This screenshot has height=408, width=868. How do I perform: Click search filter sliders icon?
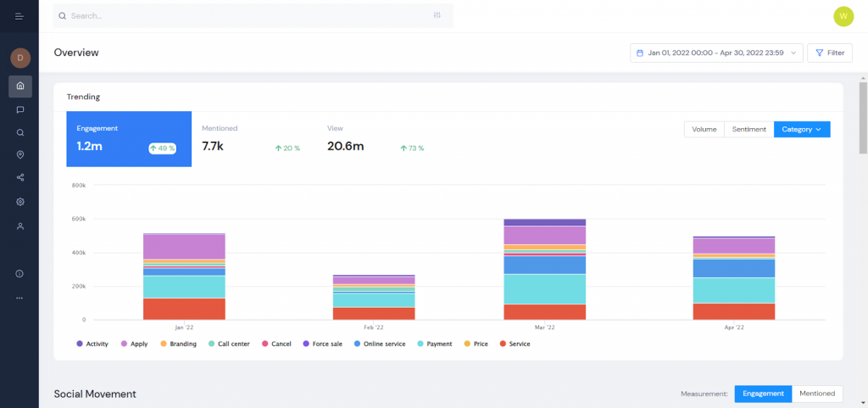click(x=437, y=15)
